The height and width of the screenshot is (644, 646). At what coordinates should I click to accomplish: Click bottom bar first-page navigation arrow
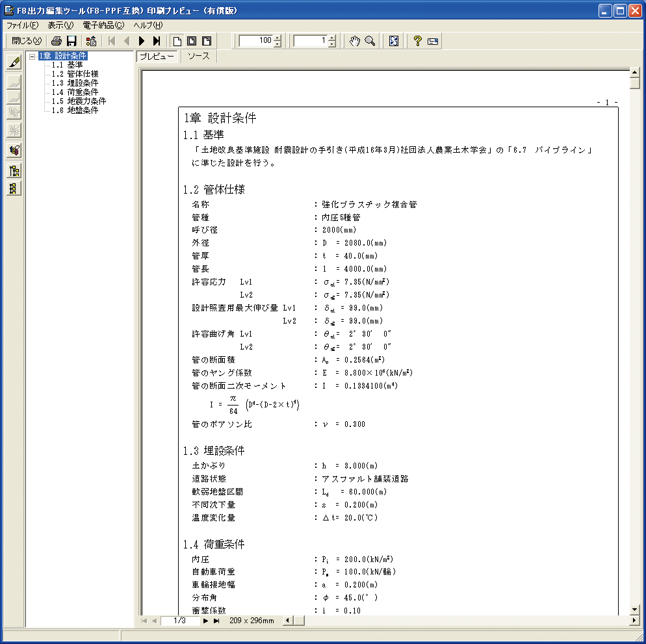point(144,621)
